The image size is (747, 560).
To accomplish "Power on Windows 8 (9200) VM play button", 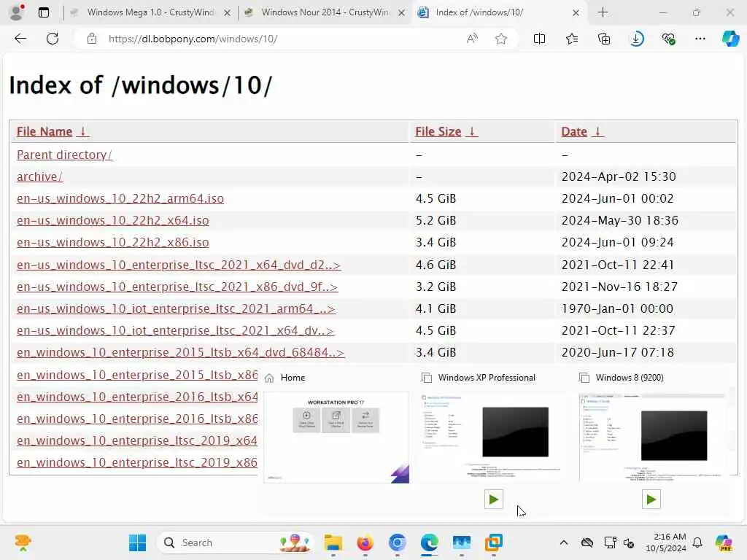I will tap(651, 499).
